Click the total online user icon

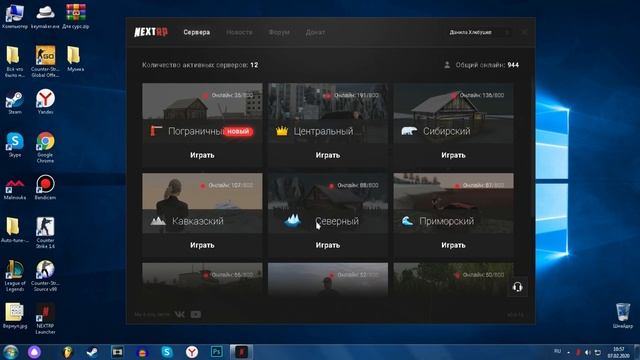[447, 65]
